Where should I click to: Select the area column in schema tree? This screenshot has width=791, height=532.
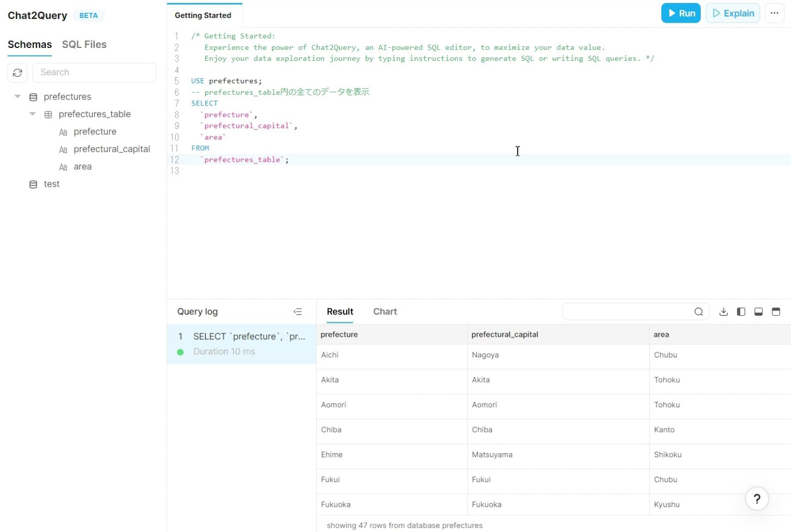82,167
